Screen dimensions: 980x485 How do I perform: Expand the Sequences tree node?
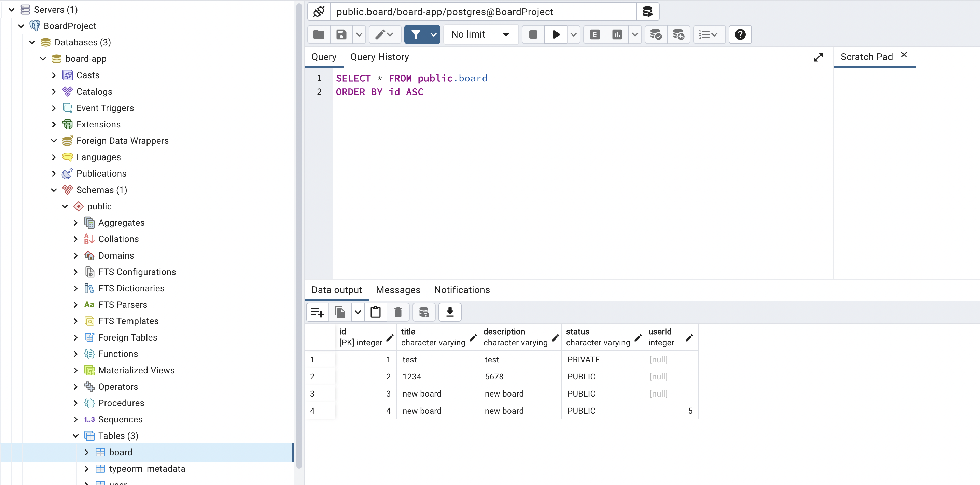coord(76,419)
